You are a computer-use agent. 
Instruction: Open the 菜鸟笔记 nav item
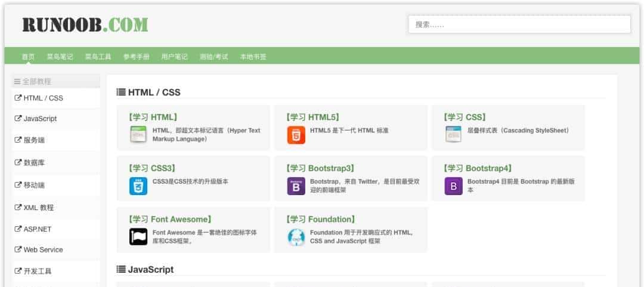60,57
